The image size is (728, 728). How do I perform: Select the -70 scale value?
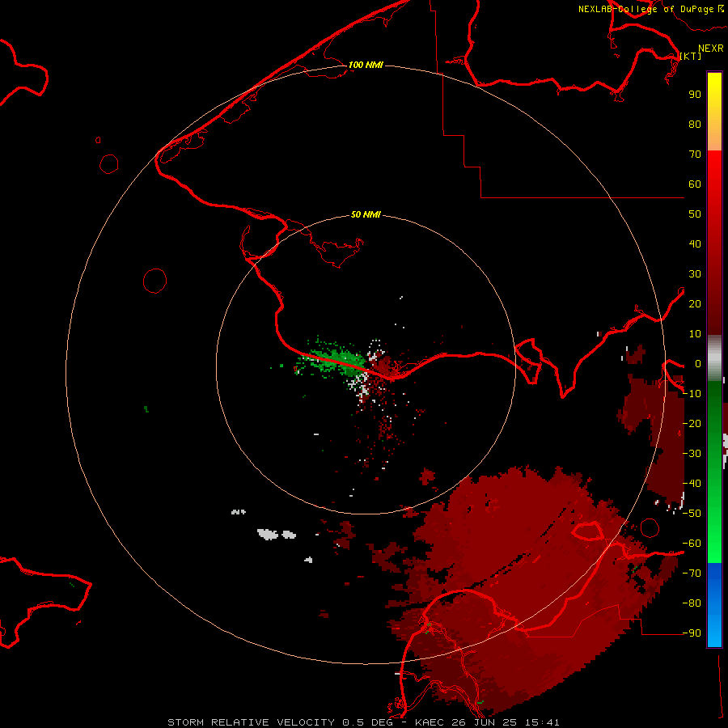click(x=692, y=574)
